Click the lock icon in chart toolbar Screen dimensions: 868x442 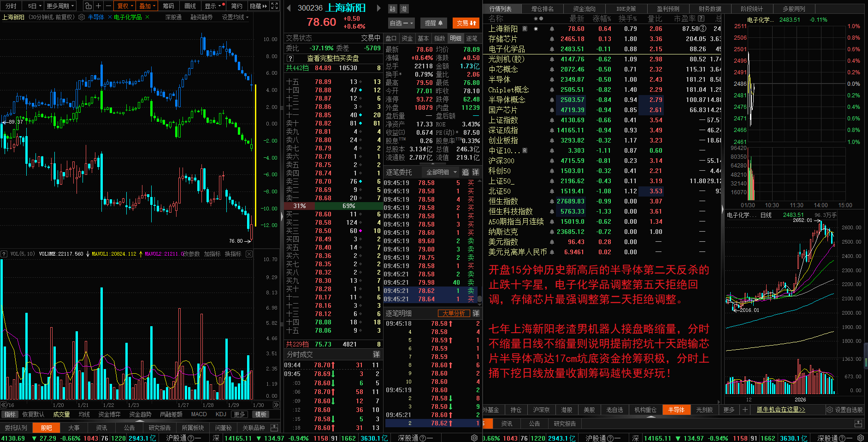[88, 6]
